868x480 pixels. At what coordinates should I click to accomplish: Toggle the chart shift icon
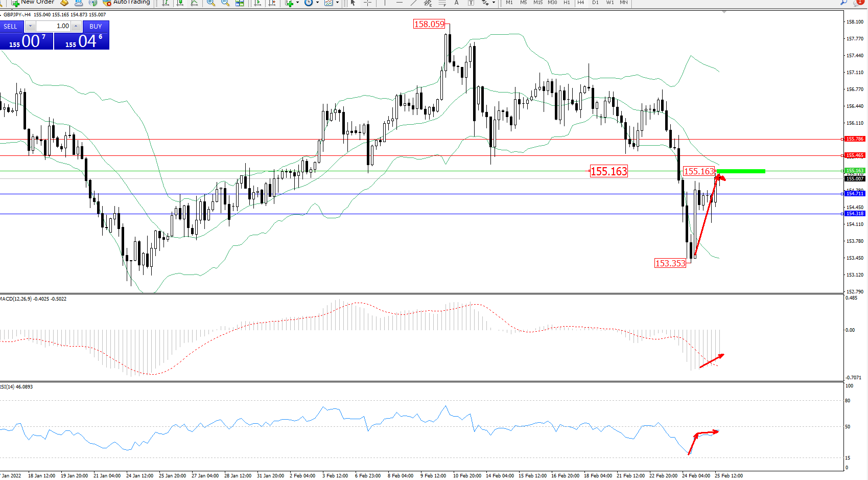[x=272, y=3]
